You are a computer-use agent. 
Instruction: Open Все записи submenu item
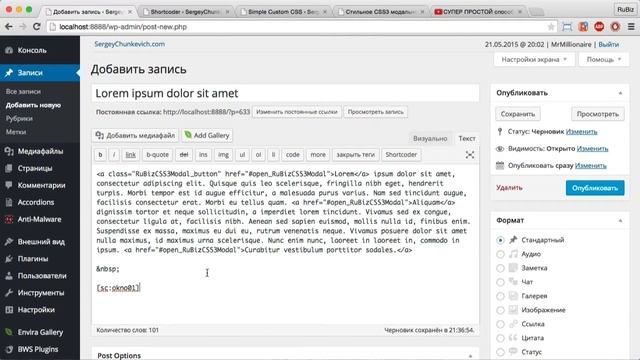pyautogui.click(x=23, y=91)
